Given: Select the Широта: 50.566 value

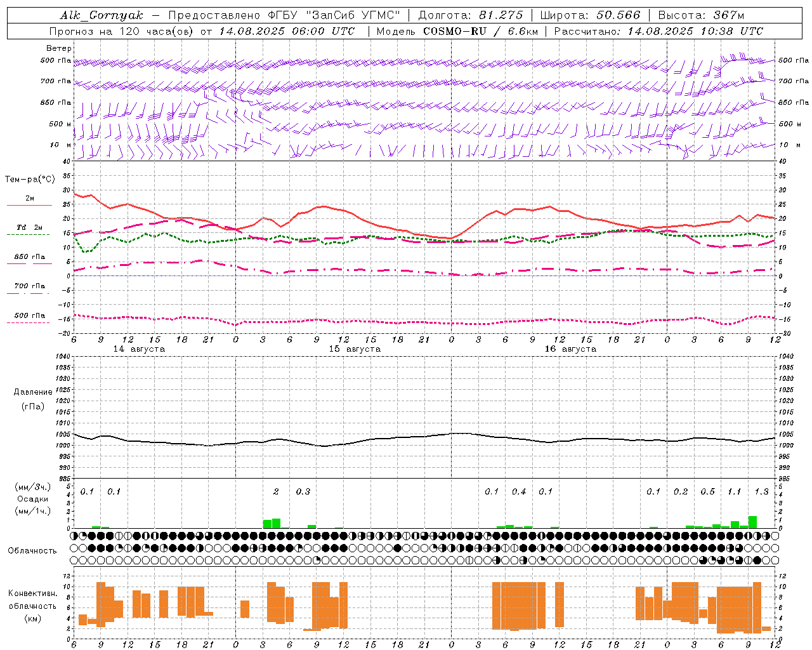Looking at the screenshot, I should point(590,15).
